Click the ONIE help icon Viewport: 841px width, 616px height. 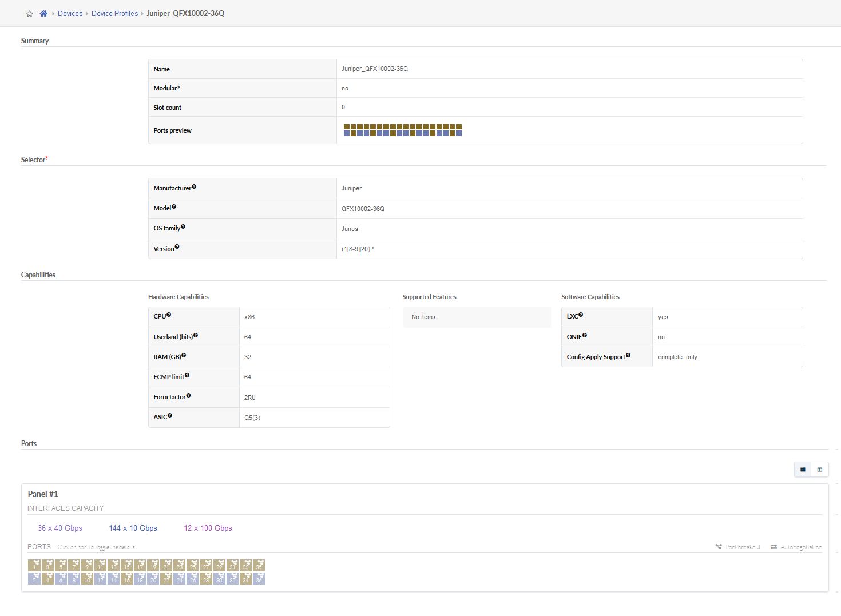click(x=585, y=335)
